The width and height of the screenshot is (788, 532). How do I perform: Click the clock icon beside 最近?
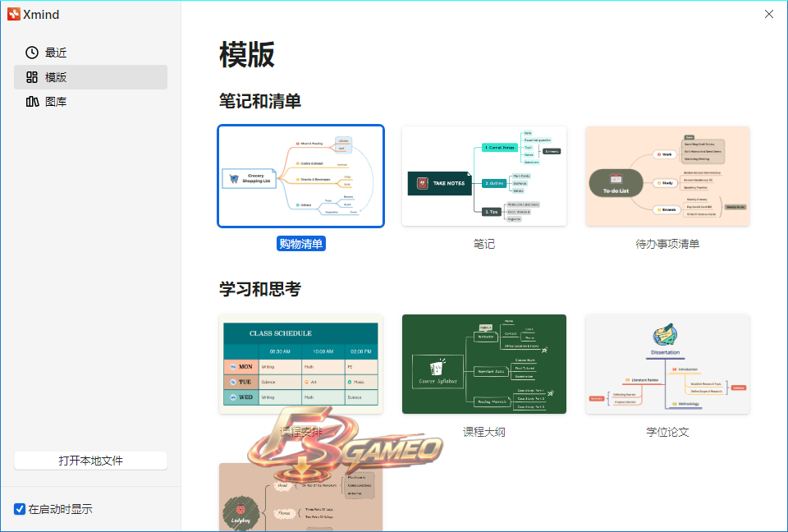click(32, 53)
